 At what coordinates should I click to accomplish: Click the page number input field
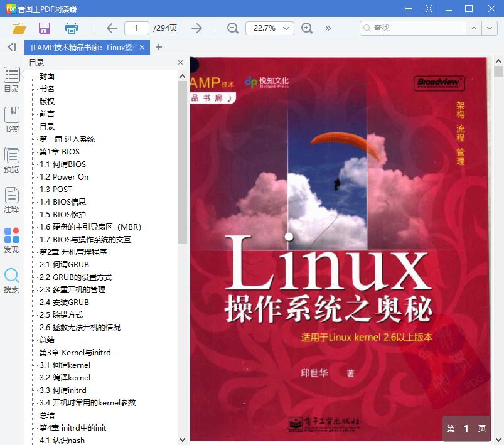click(137, 28)
